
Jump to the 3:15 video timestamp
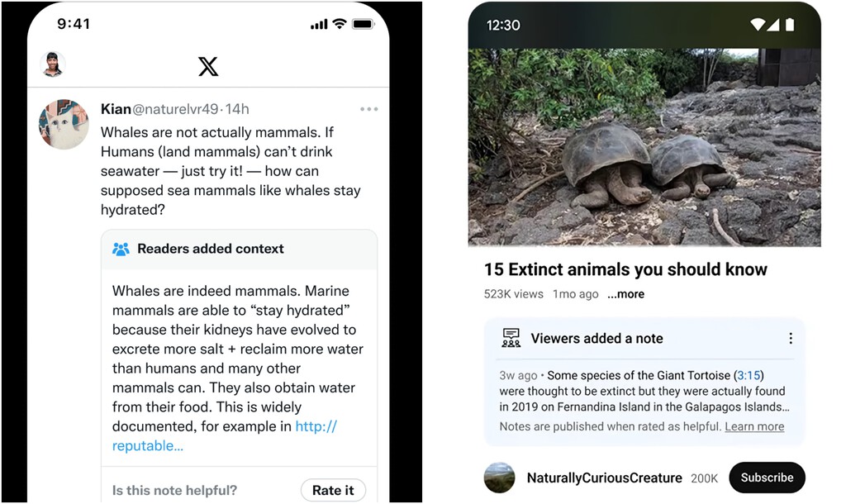click(749, 375)
